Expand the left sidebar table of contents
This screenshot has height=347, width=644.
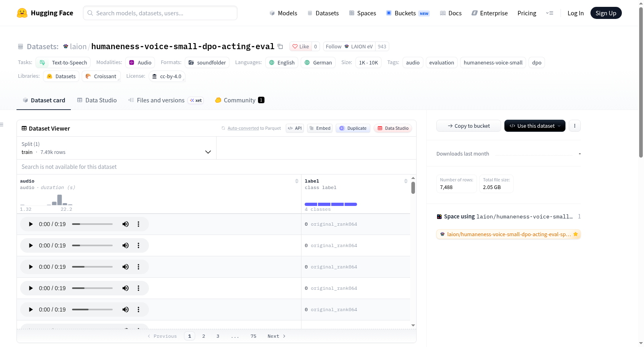click(2, 125)
